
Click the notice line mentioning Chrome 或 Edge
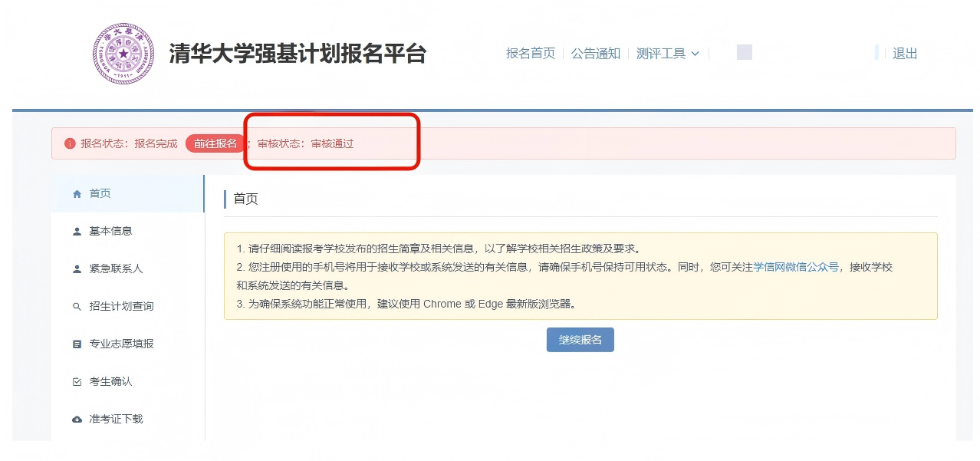(406, 304)
